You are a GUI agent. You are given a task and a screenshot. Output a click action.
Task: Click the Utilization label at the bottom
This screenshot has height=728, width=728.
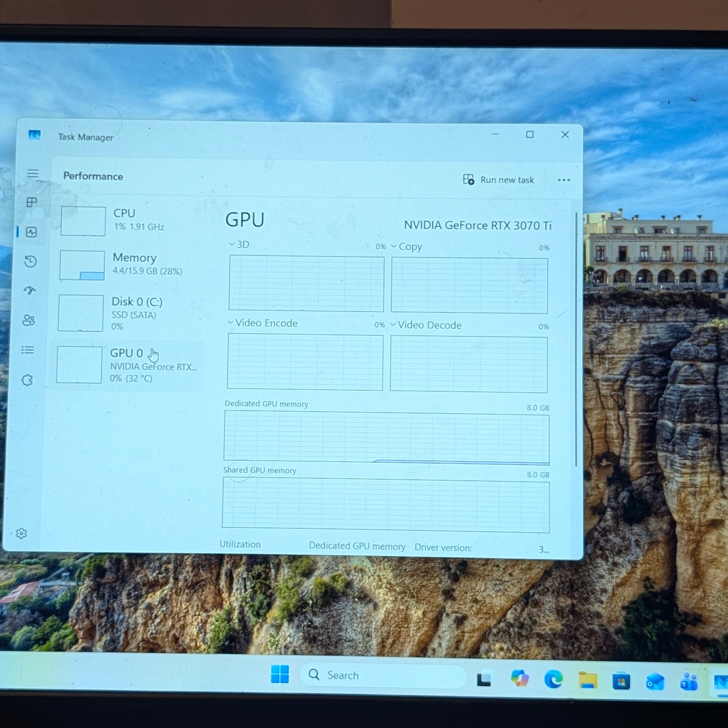[x=240, y=544]
